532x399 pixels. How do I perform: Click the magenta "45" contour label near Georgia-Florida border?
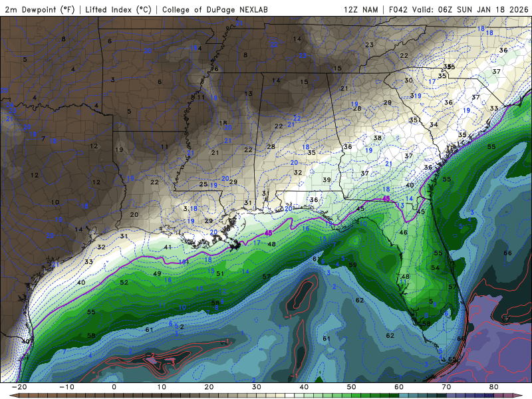coord(386,198)
